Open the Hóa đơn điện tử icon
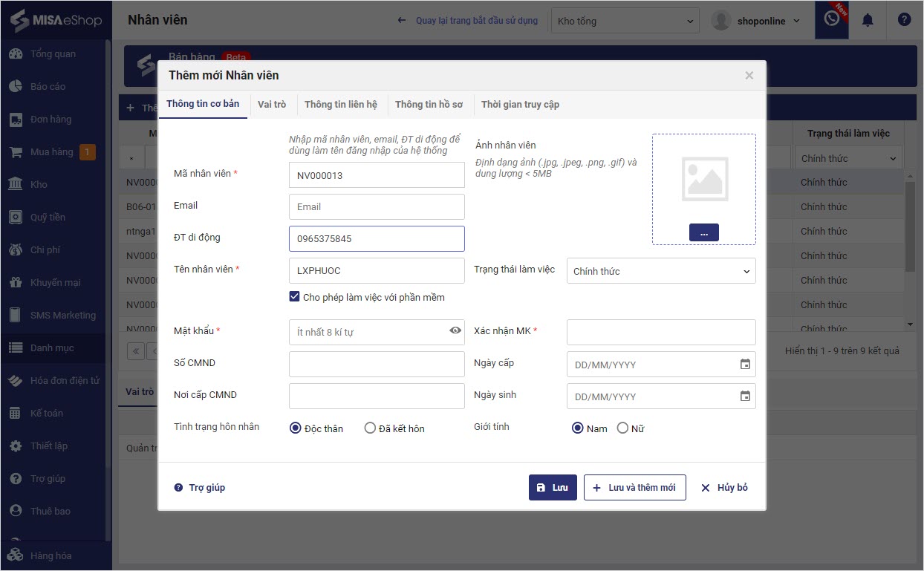Image resolution: width=924 pixels, height=571 pixels. click(x=16, y=380)
